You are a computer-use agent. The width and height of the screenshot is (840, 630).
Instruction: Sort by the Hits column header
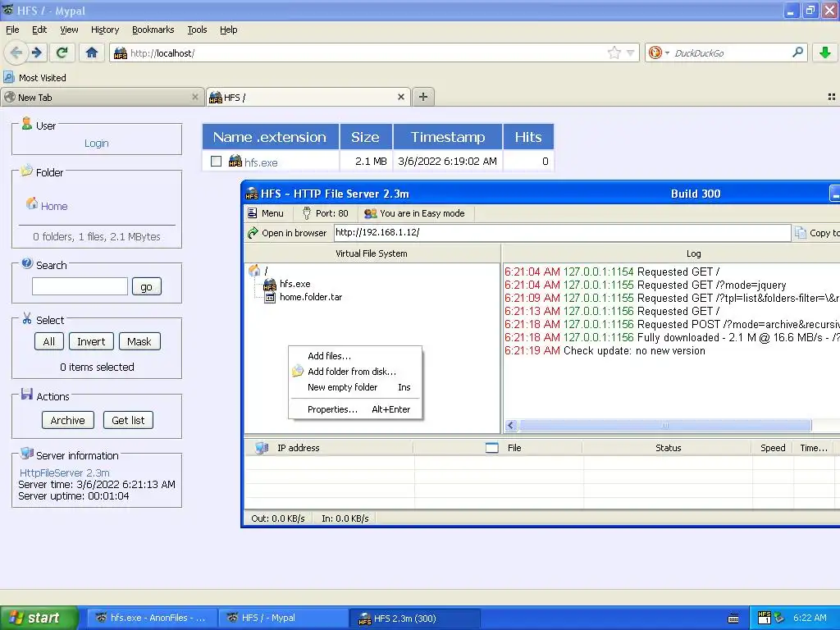pos(528,137)
